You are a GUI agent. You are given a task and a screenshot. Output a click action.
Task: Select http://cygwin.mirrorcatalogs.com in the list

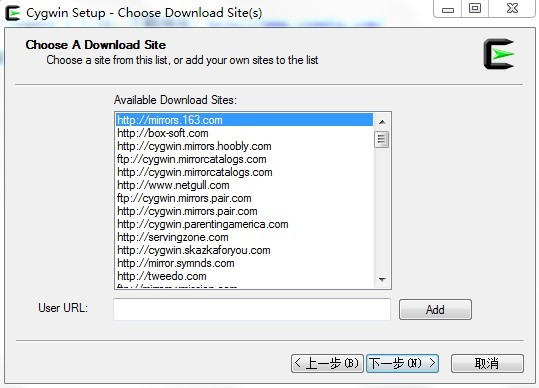[244, 172]
